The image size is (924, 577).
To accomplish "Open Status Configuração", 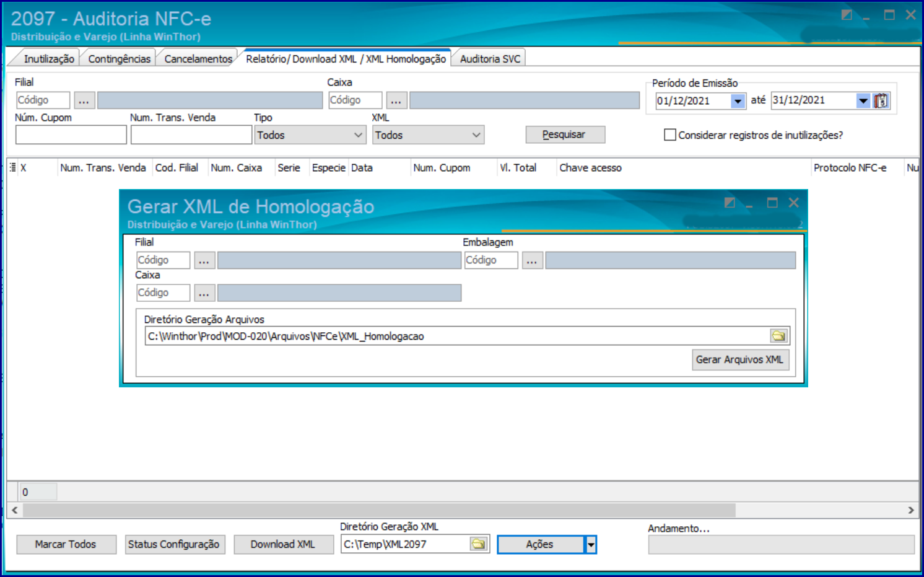I will 174,544.
